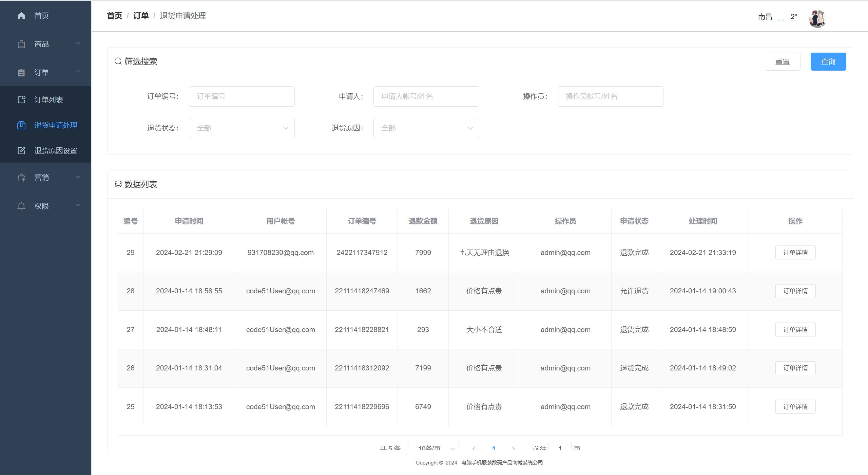The width and height of the screenshot is (868, 475).
Task: Click 订单 in the breadcrumb
Action: tap(141, 16)
